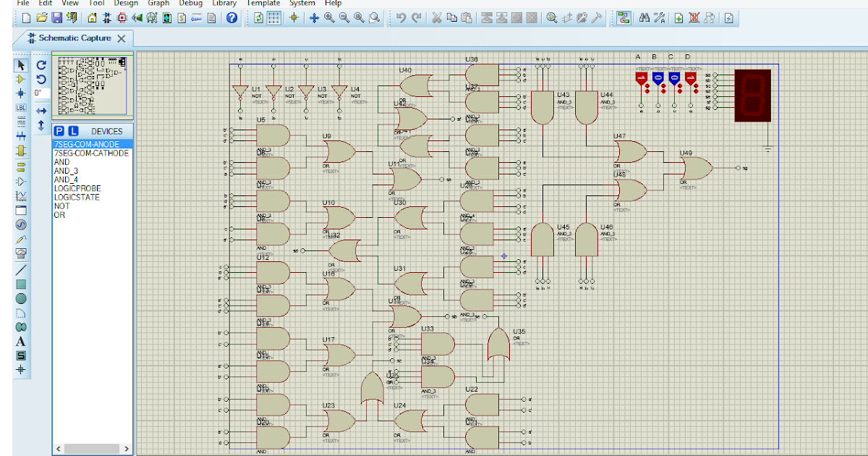The width and height of the screenshot is (868, 456).
Task: Click the Delete Sheet red X icon
Action: (x=694, y=18)
